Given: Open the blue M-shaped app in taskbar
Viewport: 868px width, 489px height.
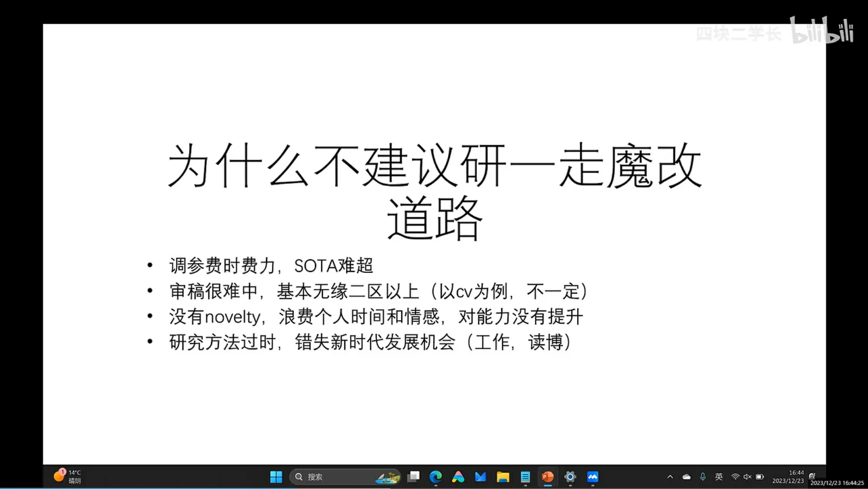Looking at the screenshot, I should click(x=480, y=477).
